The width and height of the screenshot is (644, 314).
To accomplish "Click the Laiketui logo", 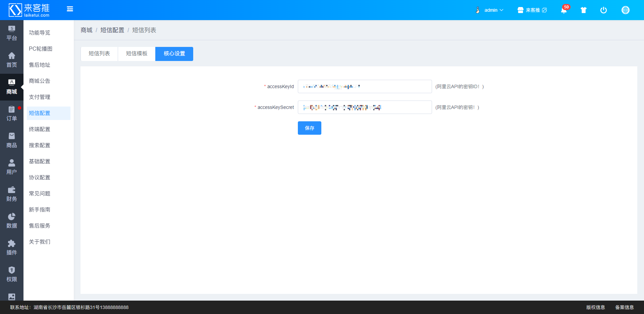I will (x=29, y=10).
